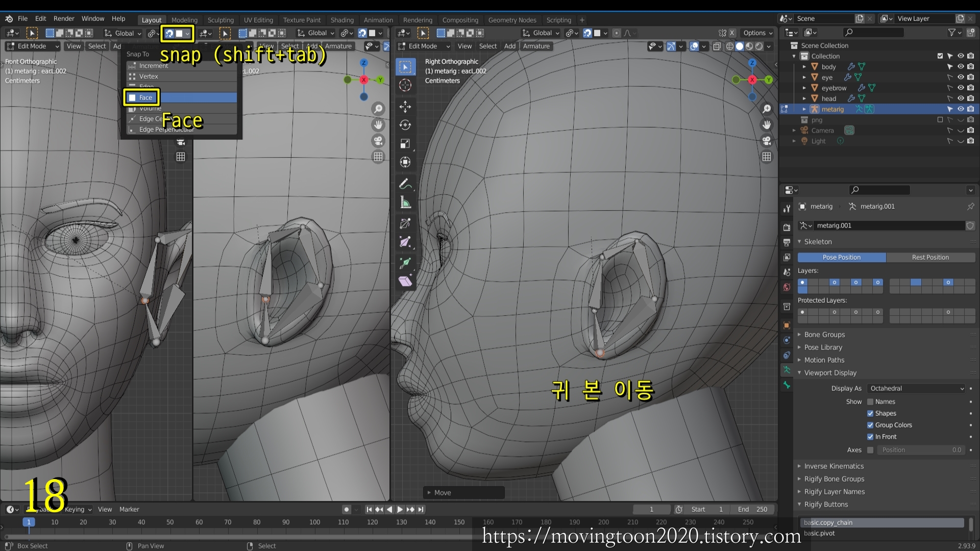Screen dimensions: 980x551
Task: Select the Shear tool
Action: coord(405,281)
